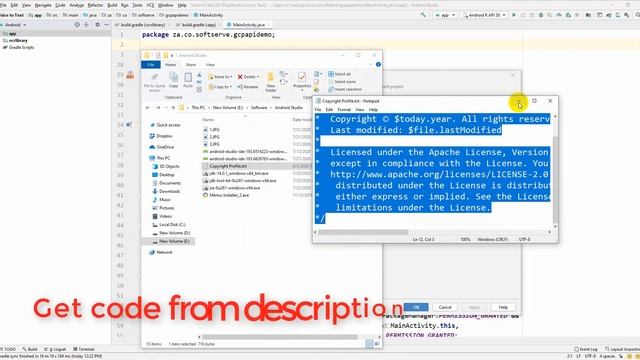Viewport: 640px width, 360px height.
Task: Click the Cancel button in the dialog
Action: tap(445, 307)
